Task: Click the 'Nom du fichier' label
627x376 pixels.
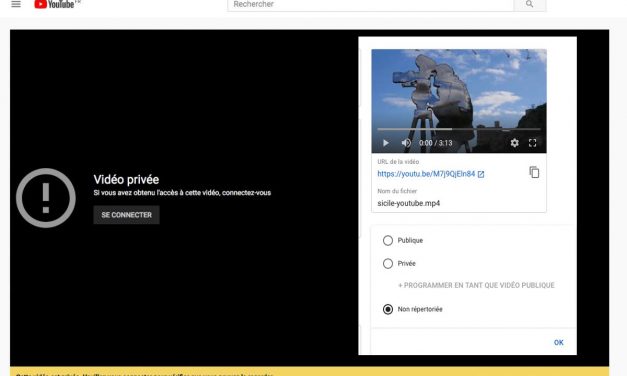Action: [x=397, y=191]
